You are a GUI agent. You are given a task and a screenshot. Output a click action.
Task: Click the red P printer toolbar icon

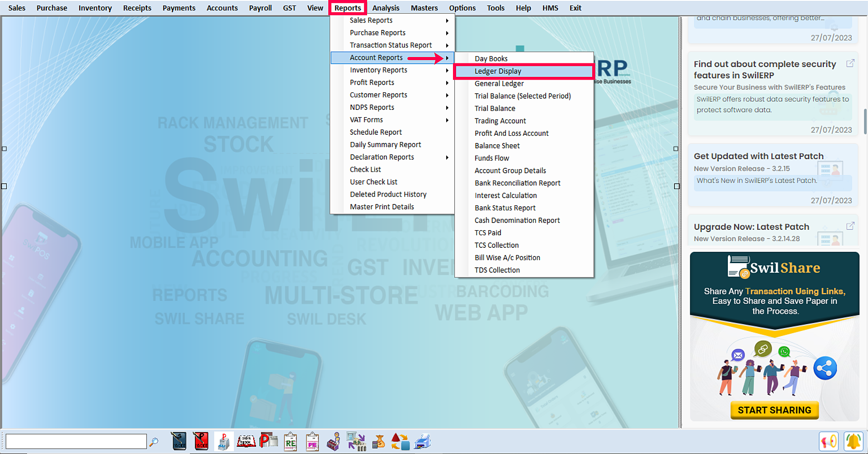269,441
